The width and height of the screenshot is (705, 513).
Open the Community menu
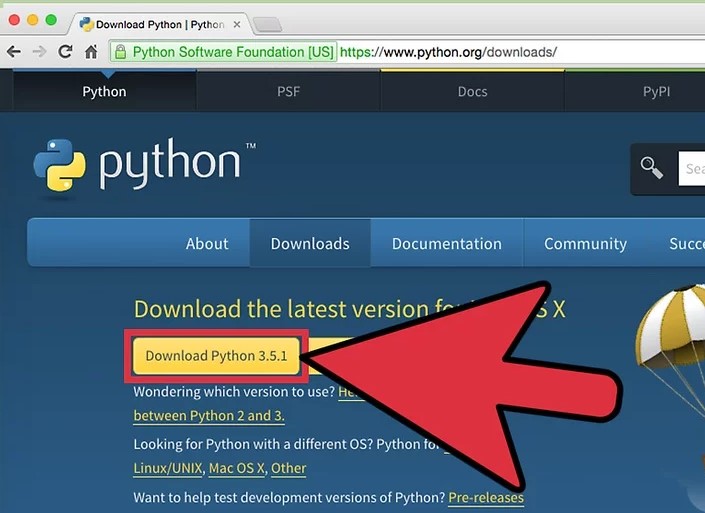pos(585,243)
